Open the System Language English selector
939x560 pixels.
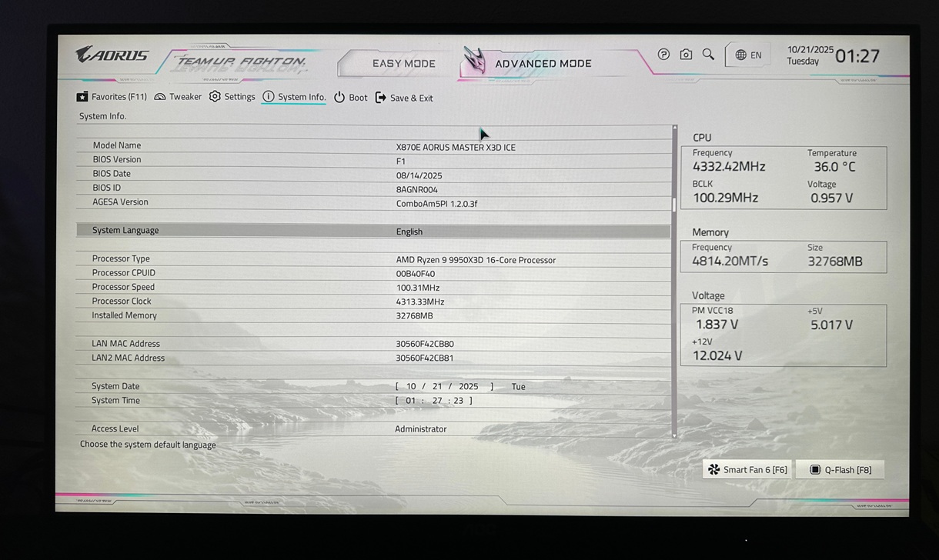[x=409, y=232]
